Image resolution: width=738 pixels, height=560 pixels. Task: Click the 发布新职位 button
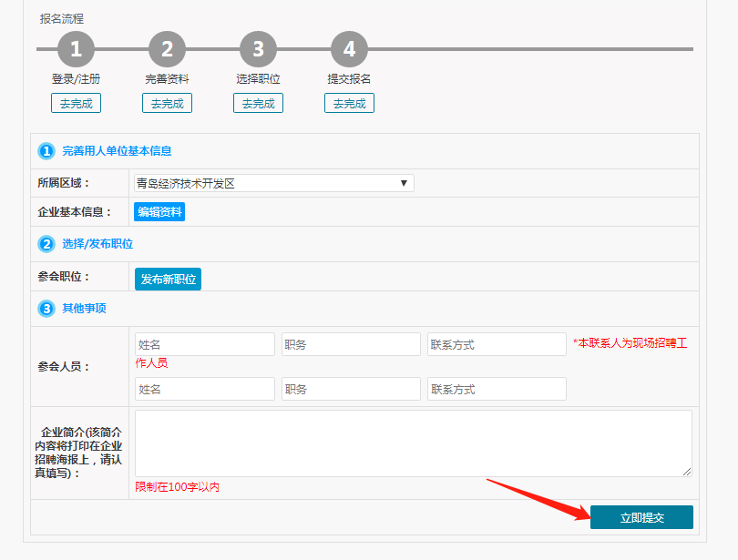click(168, 279)
